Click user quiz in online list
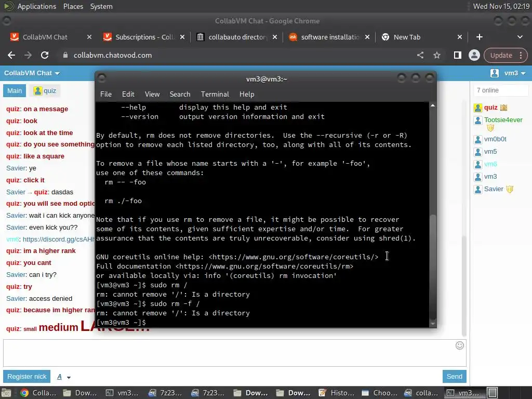Image resolution: width=532 pixels, height=399 pixels. point(490,108)
